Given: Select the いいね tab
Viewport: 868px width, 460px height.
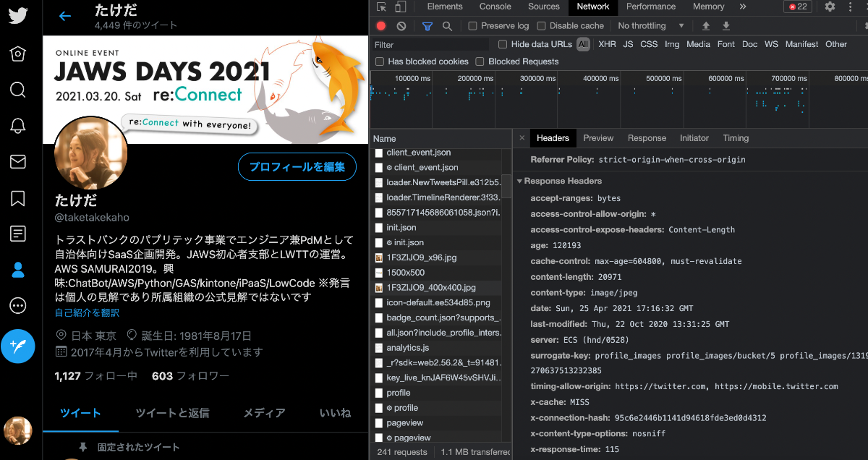Looking at the screenshot, I should point(335,413).
